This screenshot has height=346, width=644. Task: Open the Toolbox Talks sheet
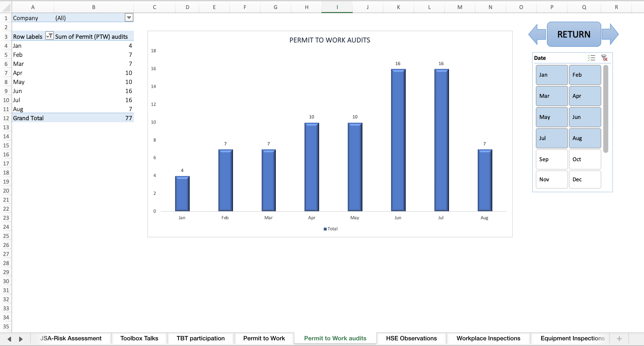click(139, 338)
